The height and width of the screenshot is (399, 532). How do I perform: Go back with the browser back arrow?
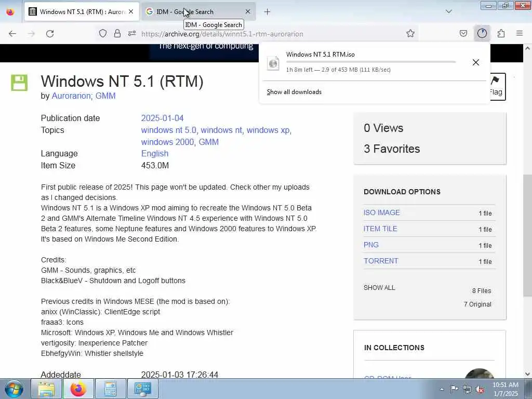(12, 34)
